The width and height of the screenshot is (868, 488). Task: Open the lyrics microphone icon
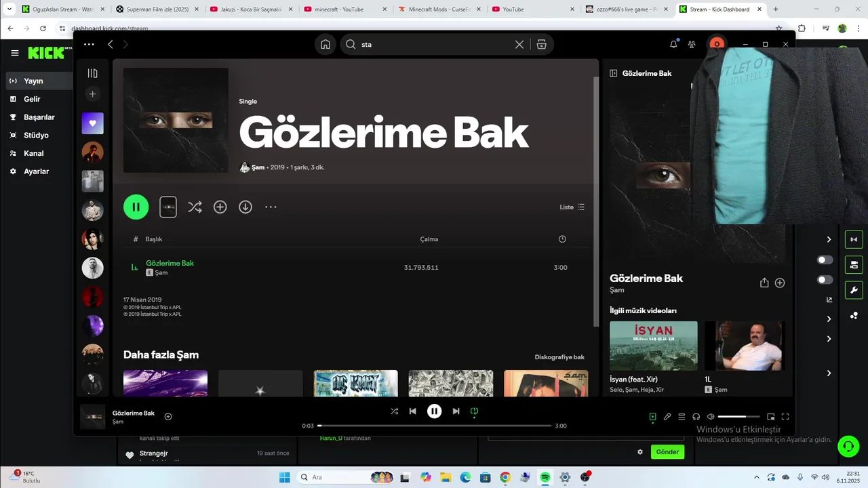pyautogui.click(x=667, y=417)
